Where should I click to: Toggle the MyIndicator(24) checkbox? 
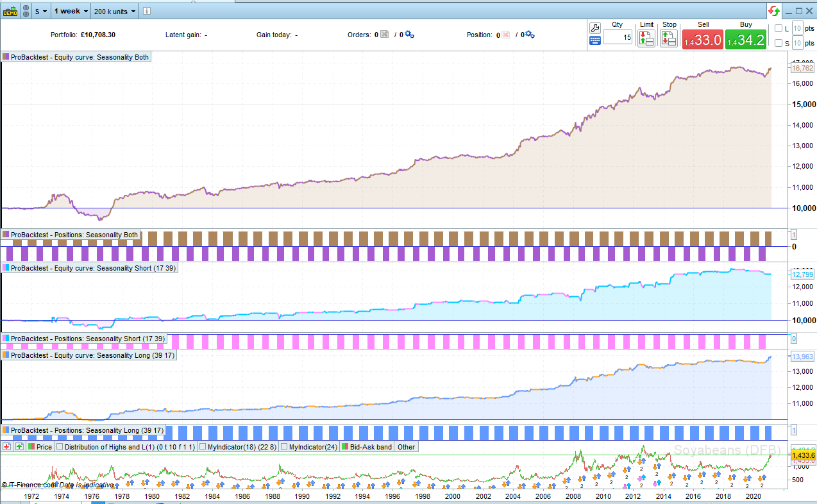click(284, 447)
